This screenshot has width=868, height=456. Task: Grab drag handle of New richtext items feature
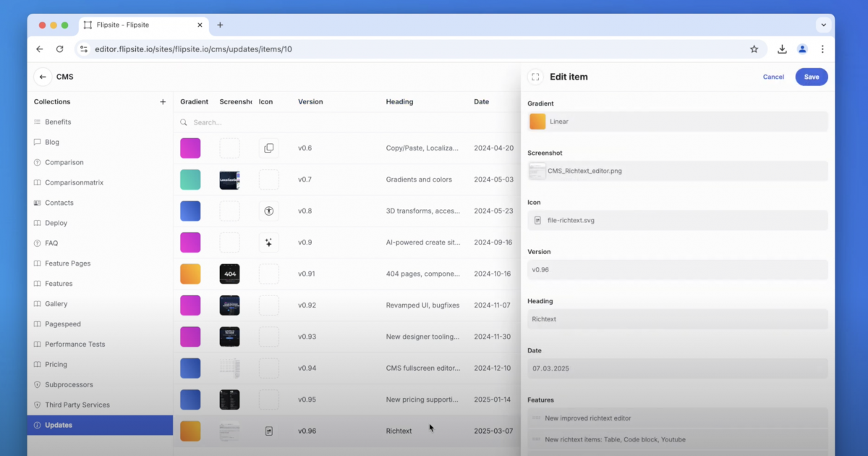tap(537, 439)
